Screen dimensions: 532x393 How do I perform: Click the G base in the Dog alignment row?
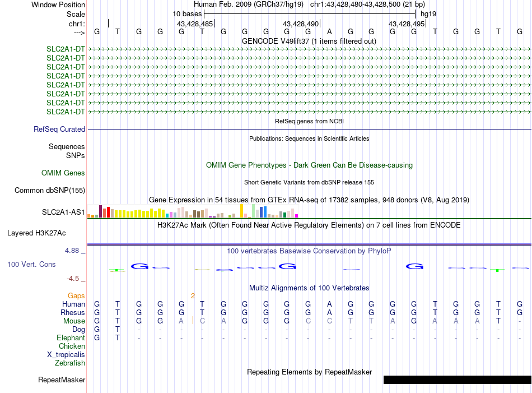97,329
